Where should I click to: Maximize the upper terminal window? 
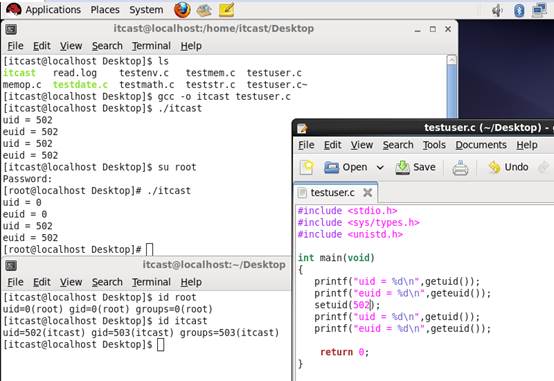click(x=432, y=29)
